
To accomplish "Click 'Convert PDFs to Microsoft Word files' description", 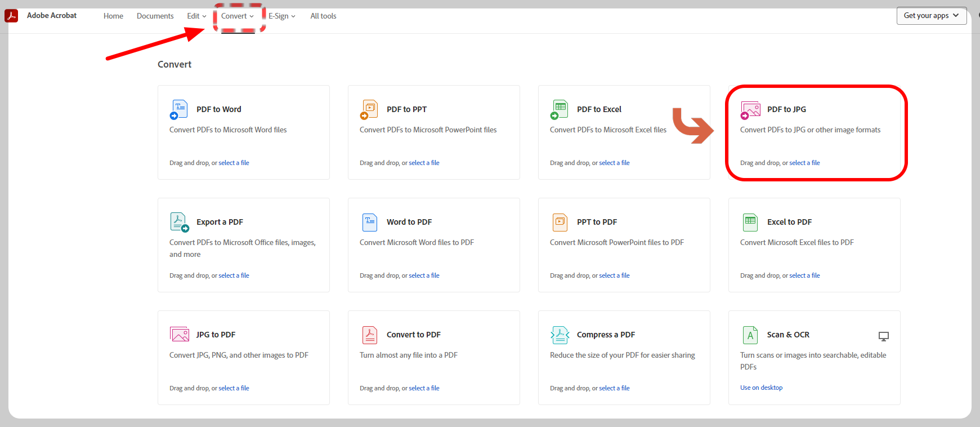I will coord(228,130).
